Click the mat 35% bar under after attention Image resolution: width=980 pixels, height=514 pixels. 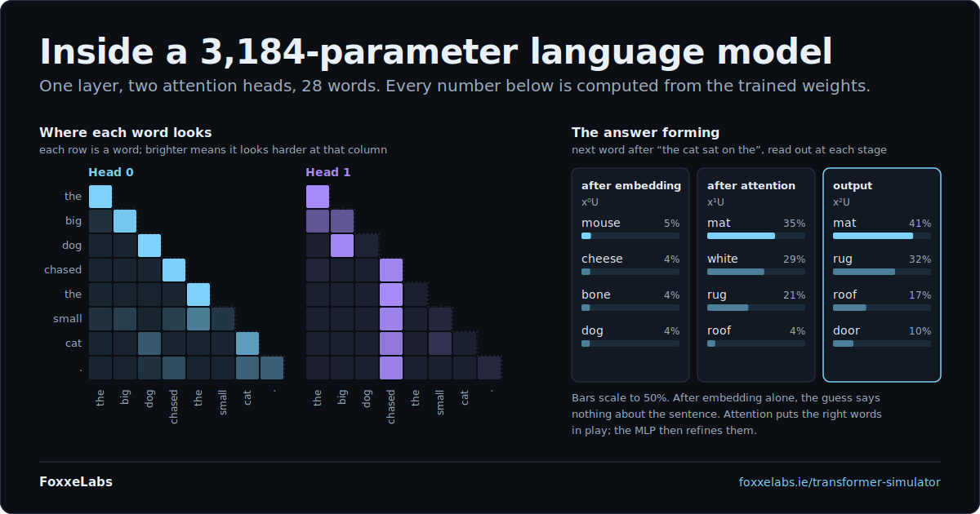point(756,236)
